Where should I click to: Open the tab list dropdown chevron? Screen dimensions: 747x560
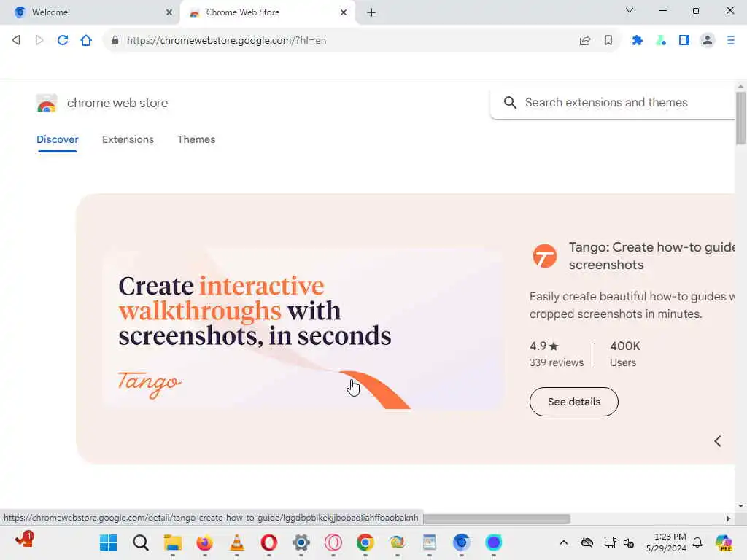pos(630,10)
